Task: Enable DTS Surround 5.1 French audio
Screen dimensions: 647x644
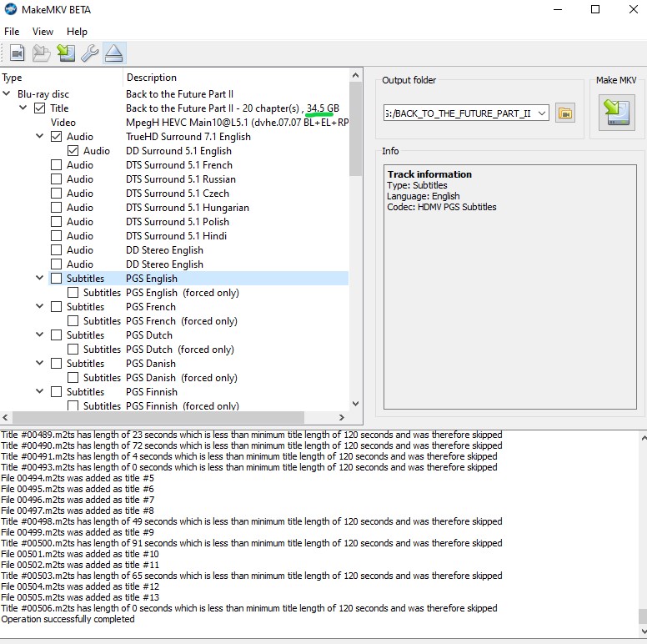Action: [x=56, y=165]
